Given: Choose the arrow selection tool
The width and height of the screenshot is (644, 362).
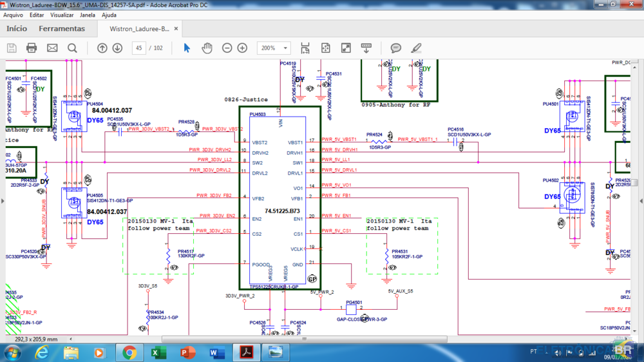Looking at the screenshot, I should 187,48.
